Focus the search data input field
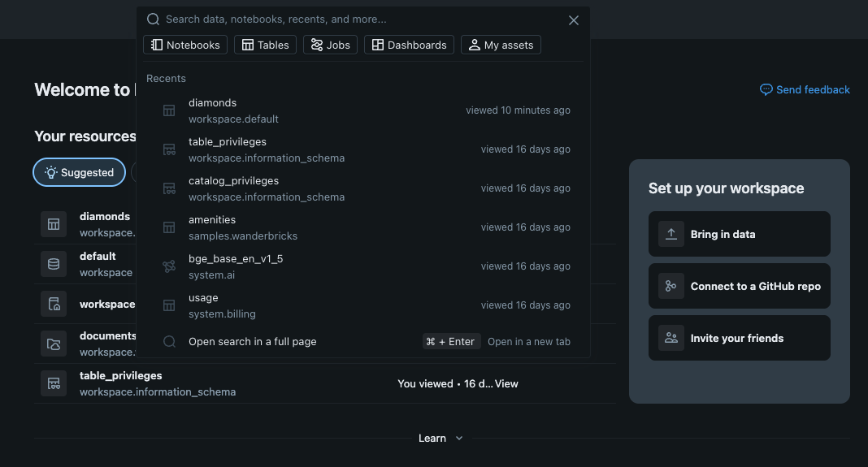This screenshot has height=467, width=868. (x=358, y=19)
